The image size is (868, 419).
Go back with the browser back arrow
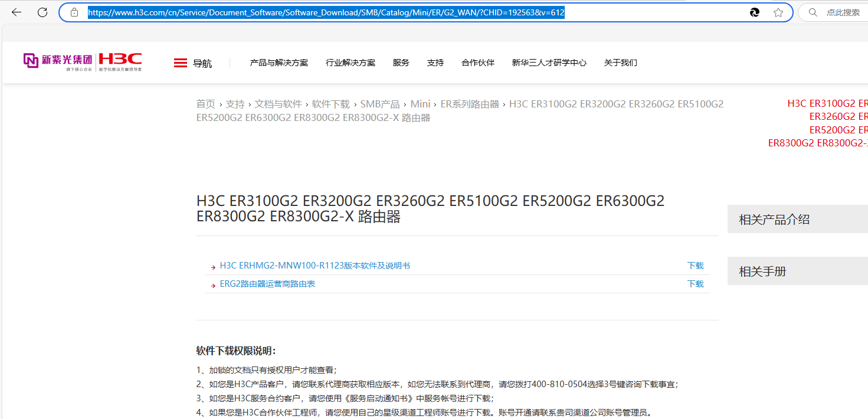pos(17,12)
